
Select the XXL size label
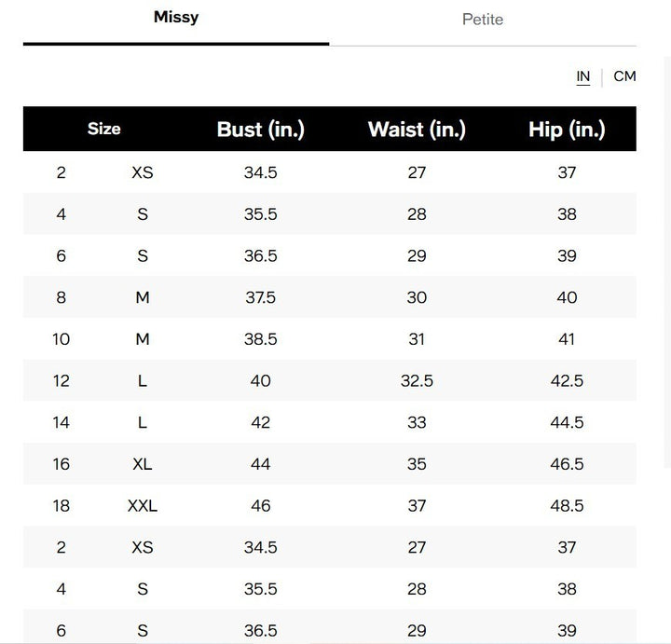coord(143,506)
